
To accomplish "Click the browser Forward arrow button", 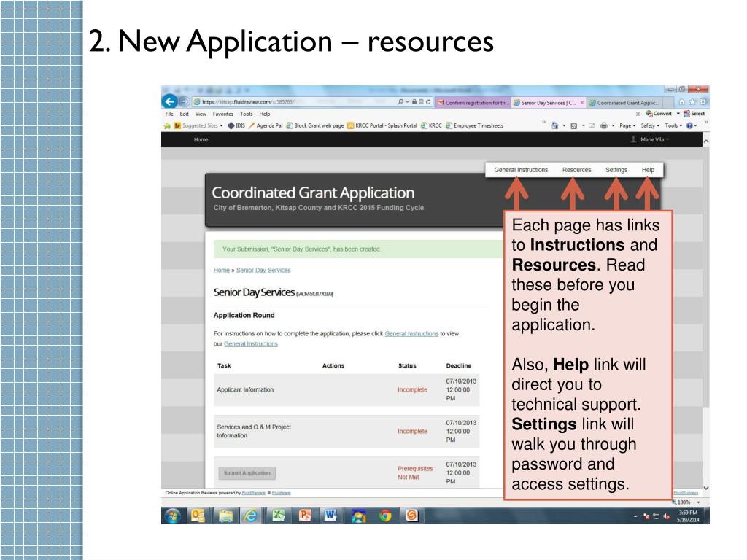I will pyautogui.click(x=184, y=101).
